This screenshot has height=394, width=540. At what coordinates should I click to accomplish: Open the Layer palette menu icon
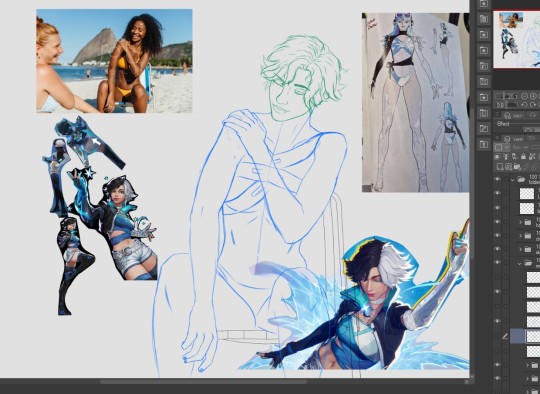click(497, 138)
